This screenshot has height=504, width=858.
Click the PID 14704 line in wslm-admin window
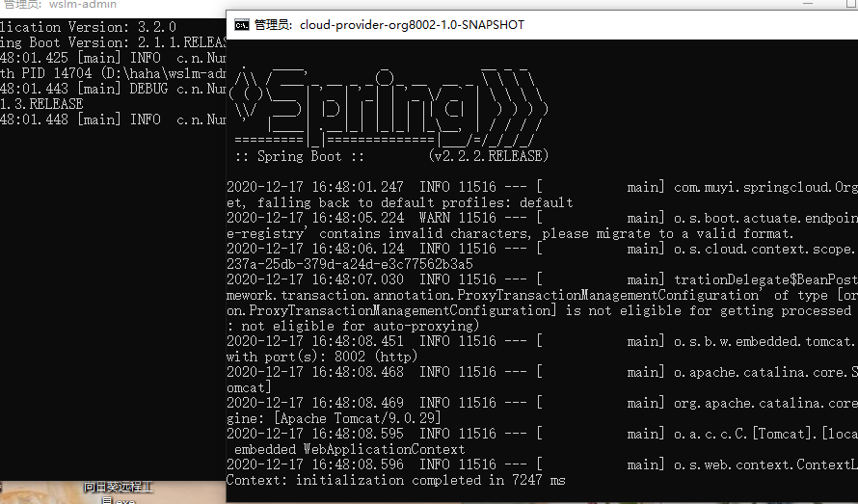(x=113, y=73)
